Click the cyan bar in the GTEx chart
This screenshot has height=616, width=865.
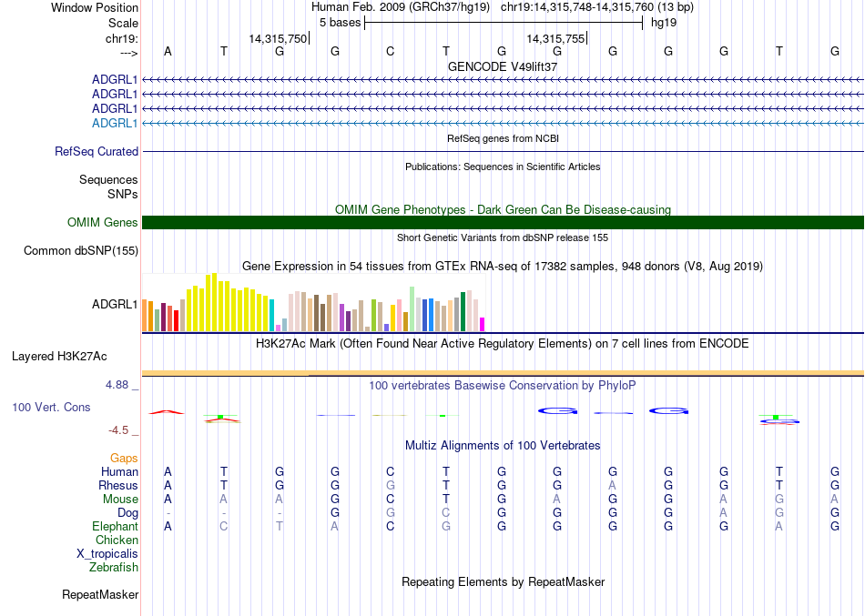272,315
